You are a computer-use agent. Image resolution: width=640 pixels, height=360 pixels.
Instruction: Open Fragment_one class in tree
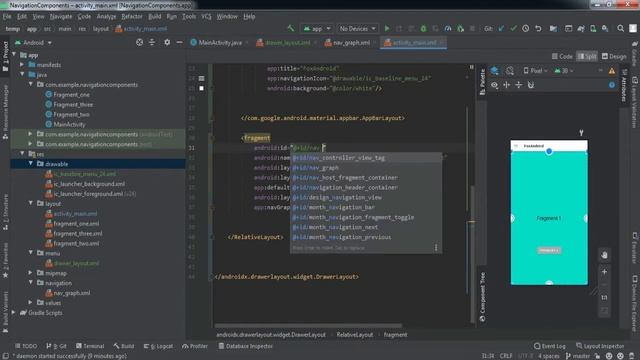click(67, 95)
